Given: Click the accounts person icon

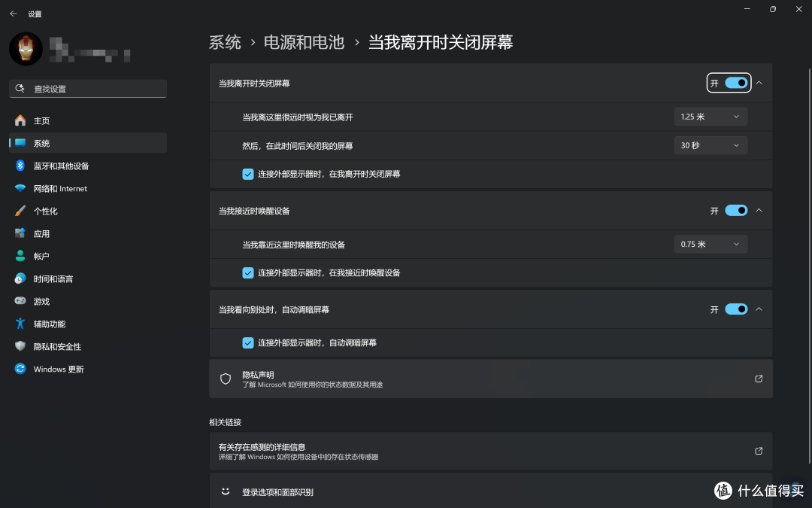Looking at the screenshot, I should pyautogui.click(x=20, y=256).
